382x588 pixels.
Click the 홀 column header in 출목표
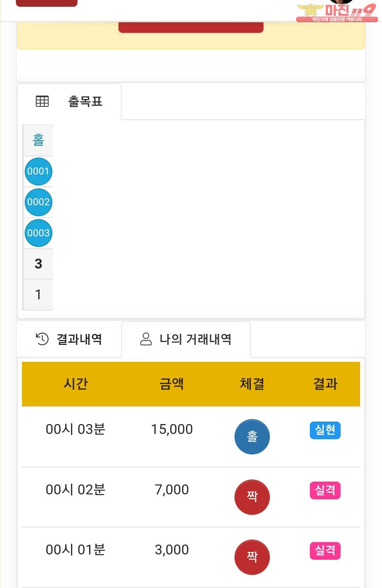(x=38, y=140)
